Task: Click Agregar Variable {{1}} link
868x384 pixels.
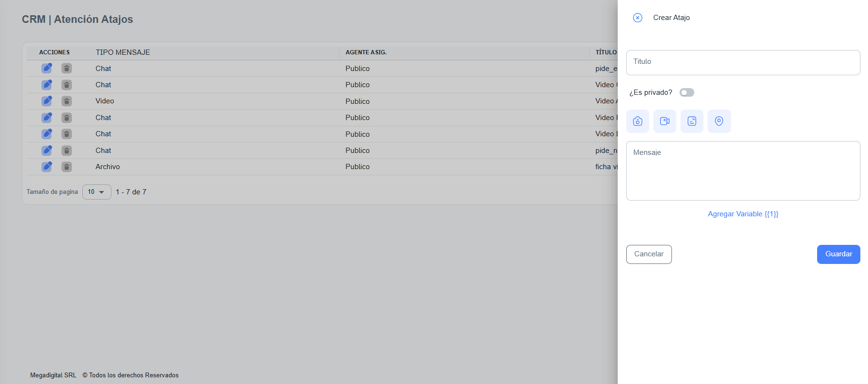Action: (743, 214)
